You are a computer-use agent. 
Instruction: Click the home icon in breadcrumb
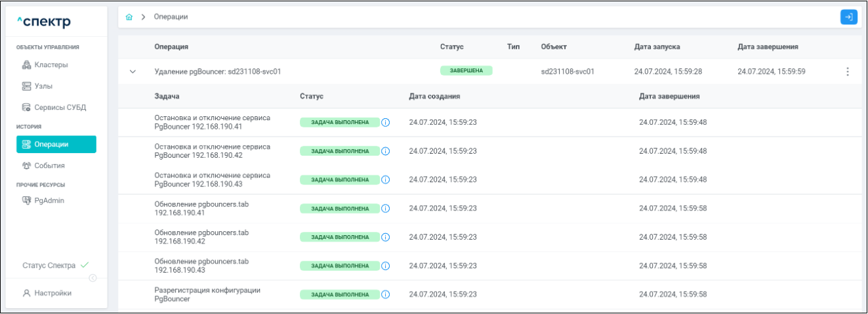point(130,17)
